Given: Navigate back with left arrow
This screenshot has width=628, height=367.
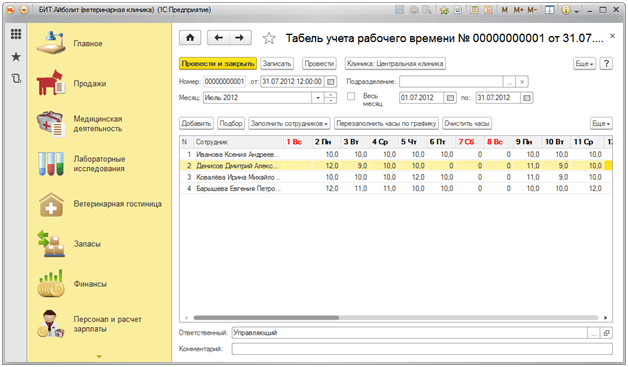Looking at the screenshot, I should tap(218, 38).
